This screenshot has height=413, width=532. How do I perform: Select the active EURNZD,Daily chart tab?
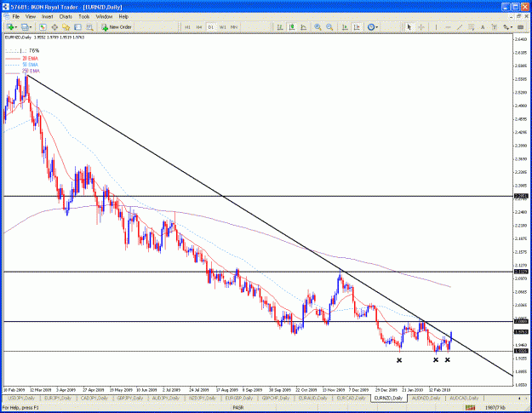tap(389, 398)
